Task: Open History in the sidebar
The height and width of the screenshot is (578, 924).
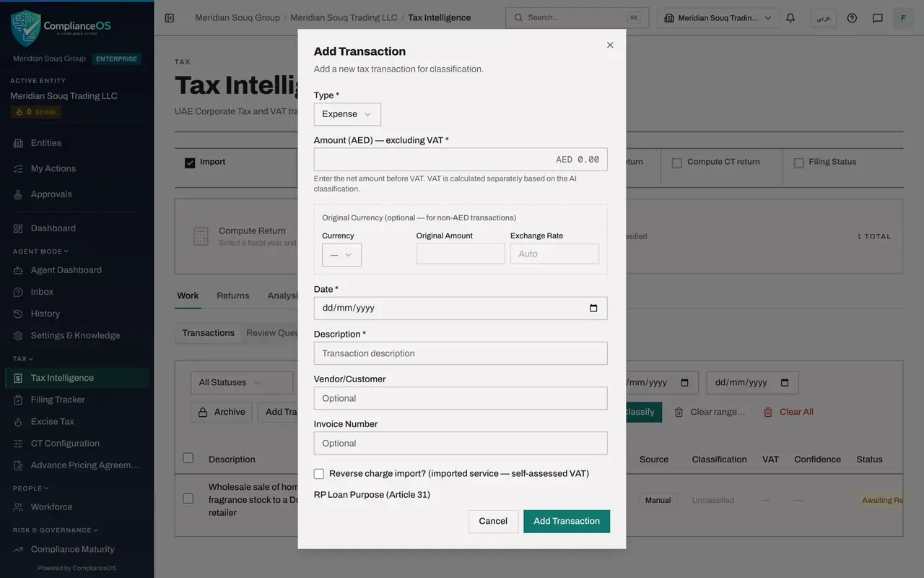Action: [x=77, y=314]
